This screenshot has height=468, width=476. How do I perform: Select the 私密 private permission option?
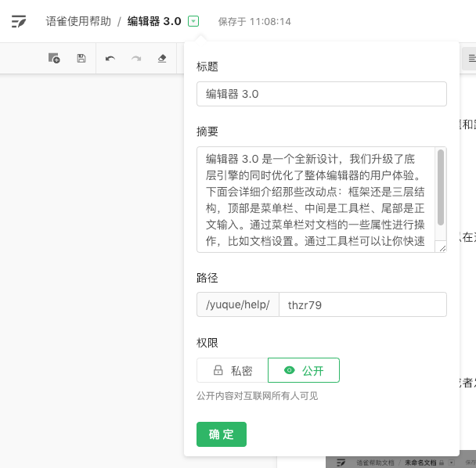(233, 370)
